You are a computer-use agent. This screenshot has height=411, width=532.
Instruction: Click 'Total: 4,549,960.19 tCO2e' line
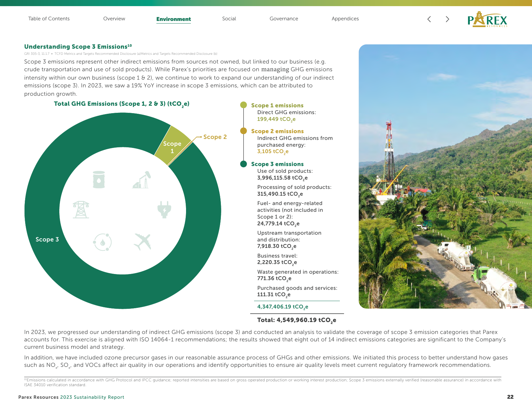[297, 320]
